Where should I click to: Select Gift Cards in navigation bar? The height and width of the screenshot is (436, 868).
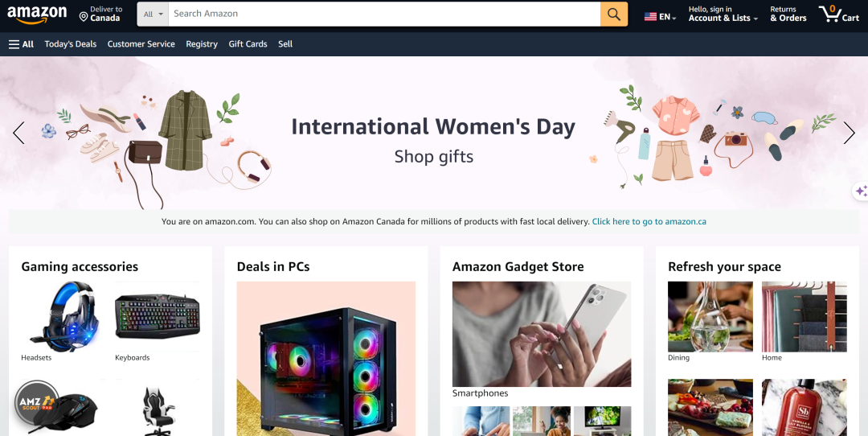pyautogui.click(x=248, y=44)
